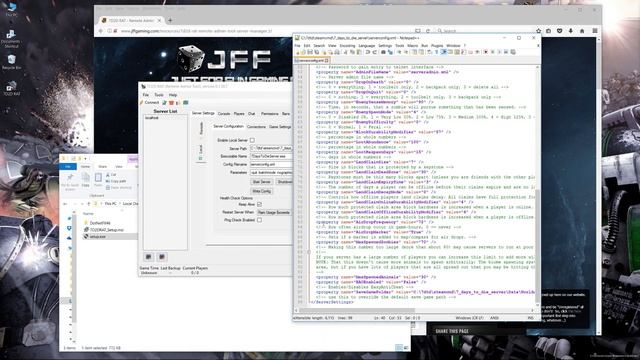Open Restart Server When dropdown

(274, 212)
